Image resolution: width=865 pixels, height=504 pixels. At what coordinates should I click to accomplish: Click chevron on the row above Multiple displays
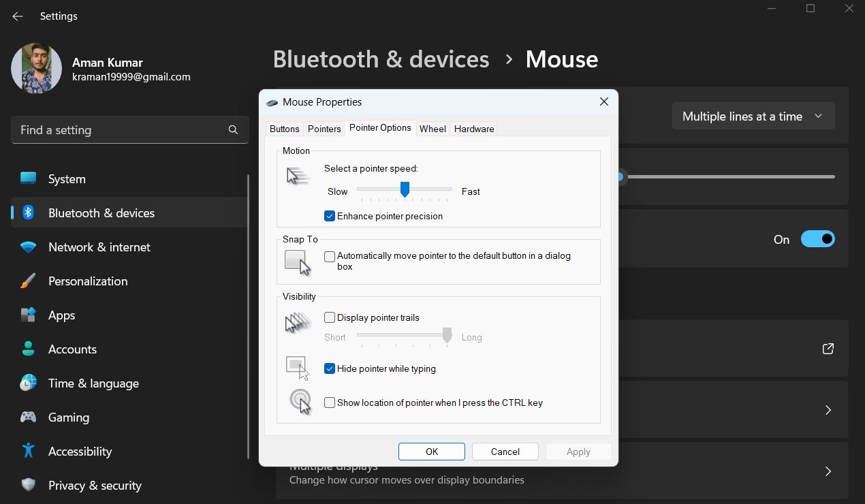point(828,410)
